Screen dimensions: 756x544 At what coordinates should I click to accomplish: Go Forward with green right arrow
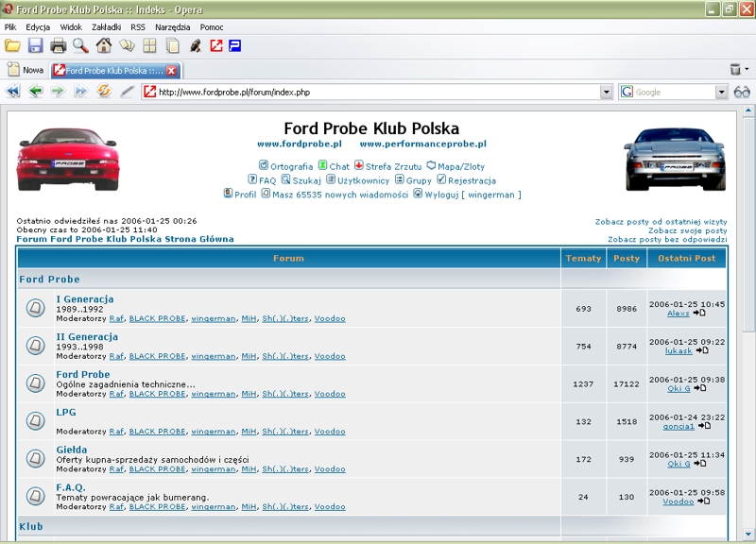click(x=58, y=91)
